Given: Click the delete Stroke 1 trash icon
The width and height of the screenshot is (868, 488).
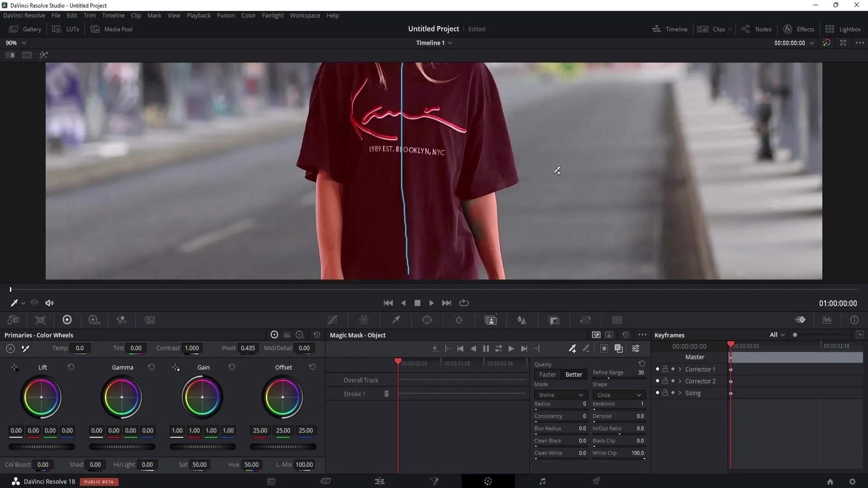Looking at the screenshot, I should (387, 394).
